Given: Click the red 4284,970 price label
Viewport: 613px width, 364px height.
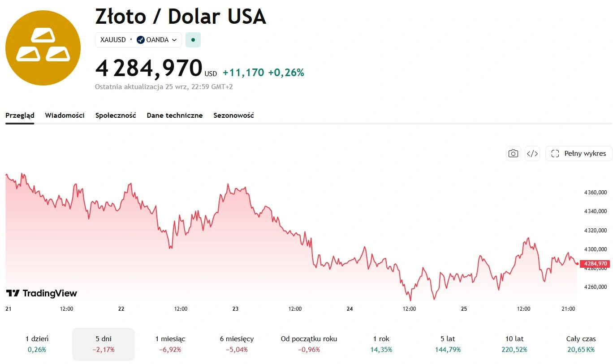Looking at the screenshot, I should (595, 264).
